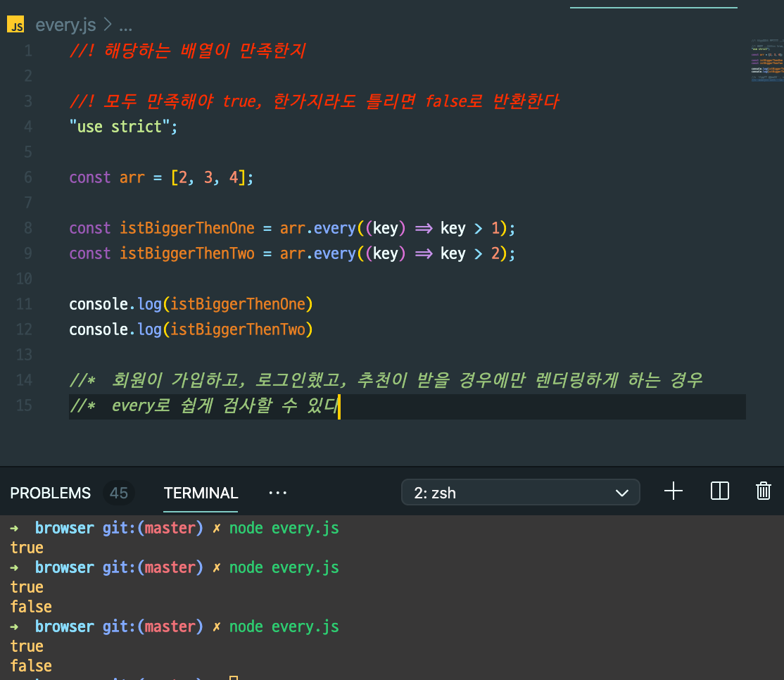The width and height of the screenshot is (784, 680).
Task: Click console.log(istBiggerThenTwo) on line 12
Action: 191,329
